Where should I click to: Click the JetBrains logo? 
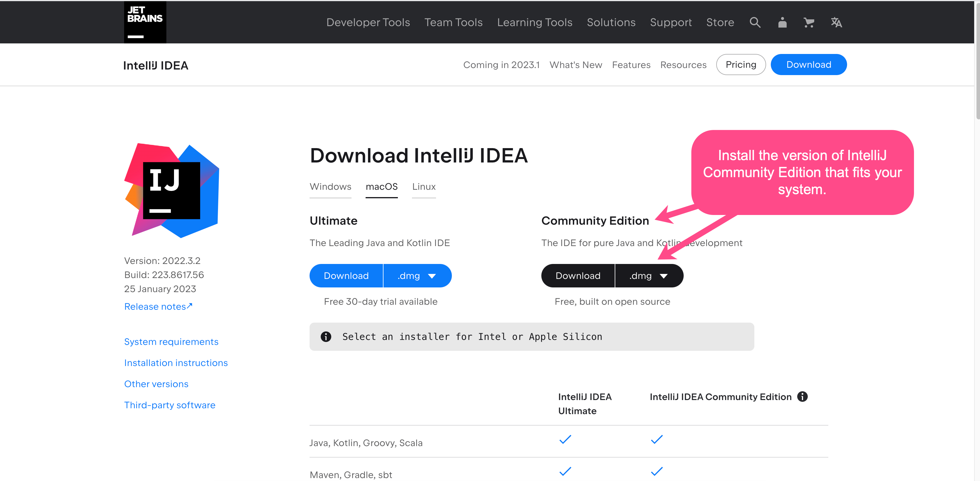coord(145,22)
